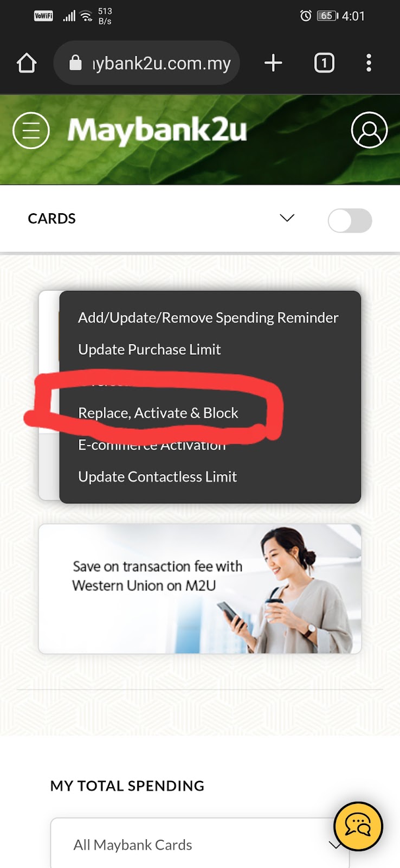The width and height of the screenshot is (400, 868).
Task: Open the yellow live chat bubble
Action: click(358, 826)
